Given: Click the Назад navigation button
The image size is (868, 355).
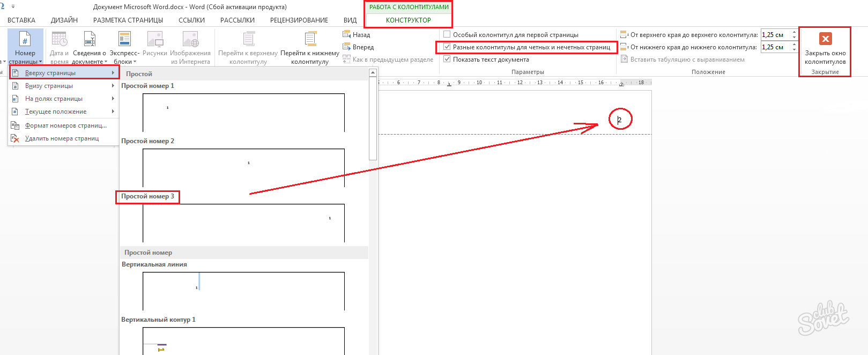Looking at the screenshot, I should tap(357, 34).
